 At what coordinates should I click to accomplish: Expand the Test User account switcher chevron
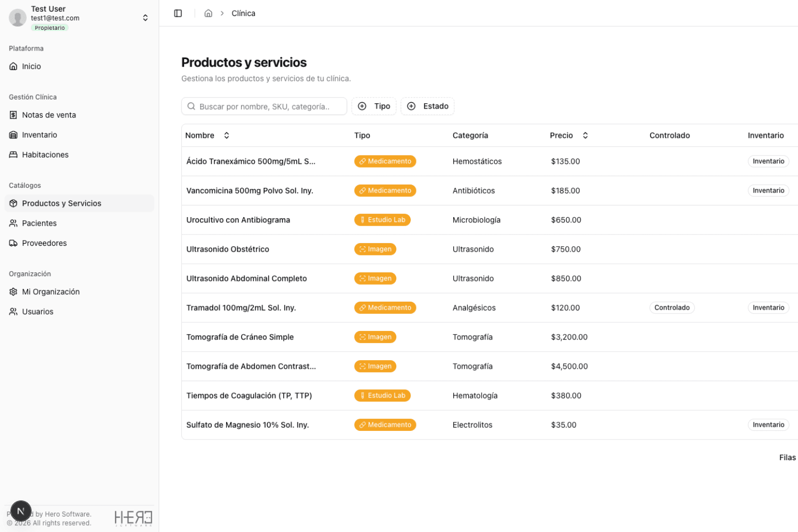(x=145, y=17)
